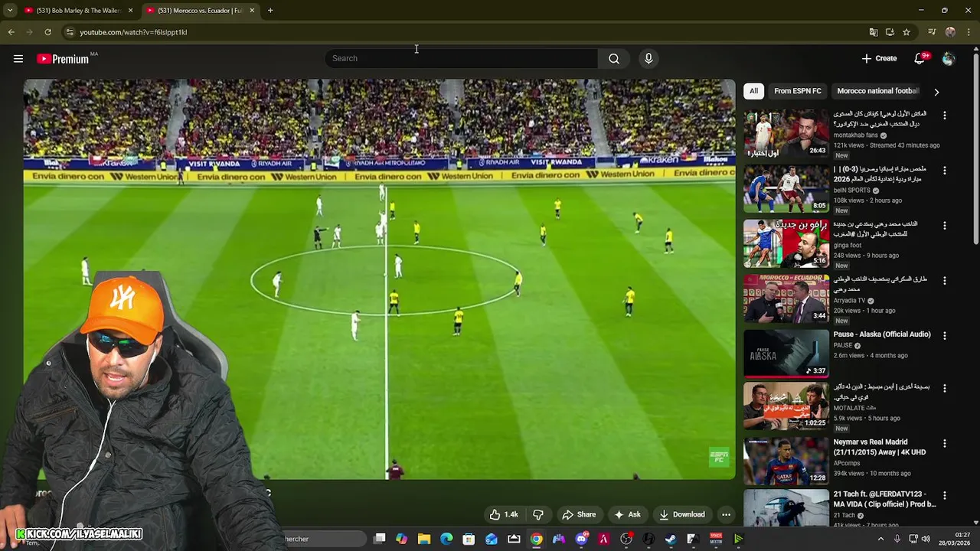Open the montakhab fans 26:43 thumbnail
Screen dimensions: 980x551
point(786,133)
